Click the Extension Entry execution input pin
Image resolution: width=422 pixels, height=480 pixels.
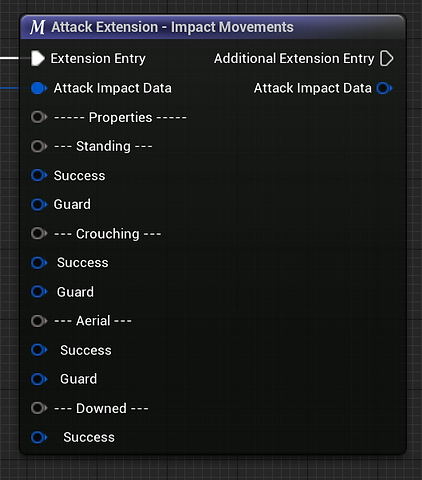38,58
